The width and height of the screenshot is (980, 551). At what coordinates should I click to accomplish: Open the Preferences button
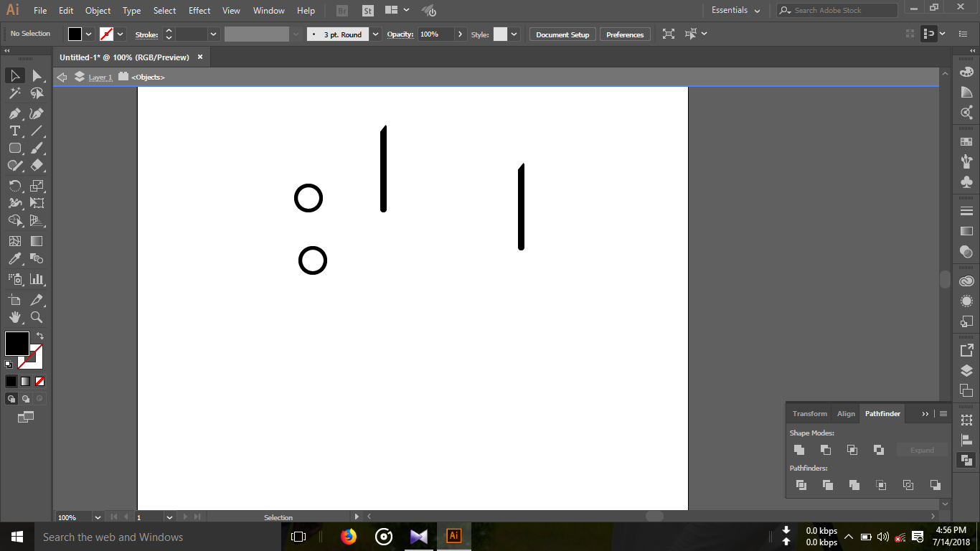pos(625,34)
